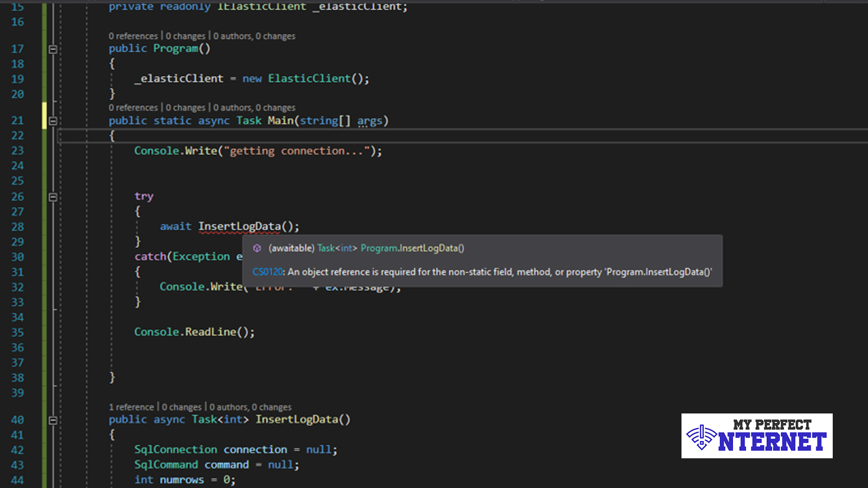The height and width of the screenshot is (488, 868).
Task: Open "1 reference" CodeLens above InsertLogData definition
Action: coord(132,407)
